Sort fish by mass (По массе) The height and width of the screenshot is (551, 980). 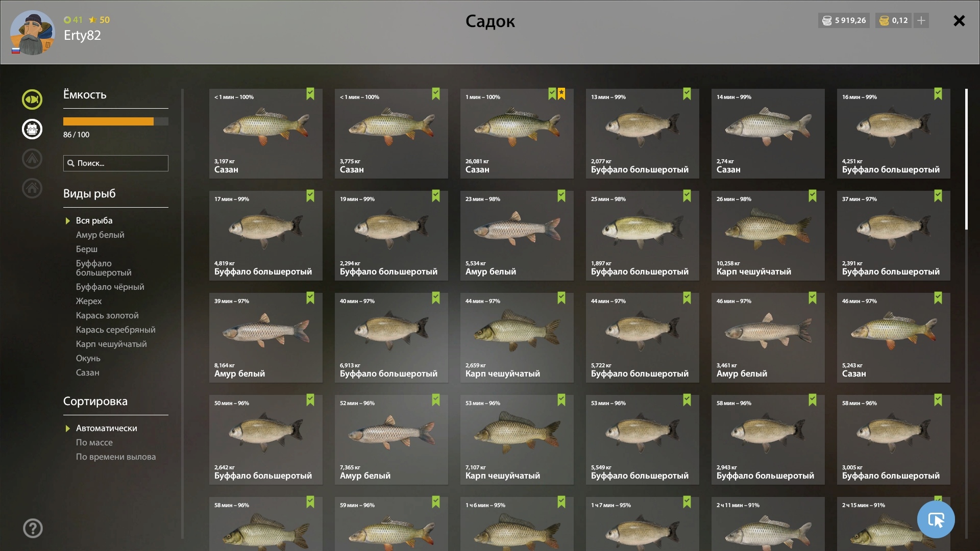click(x=94, y=442)
